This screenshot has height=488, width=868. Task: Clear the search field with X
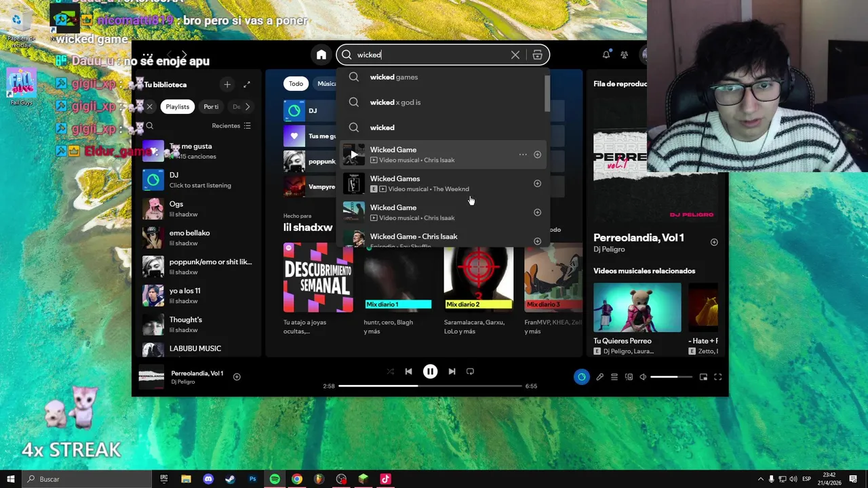tap(515, 55)
